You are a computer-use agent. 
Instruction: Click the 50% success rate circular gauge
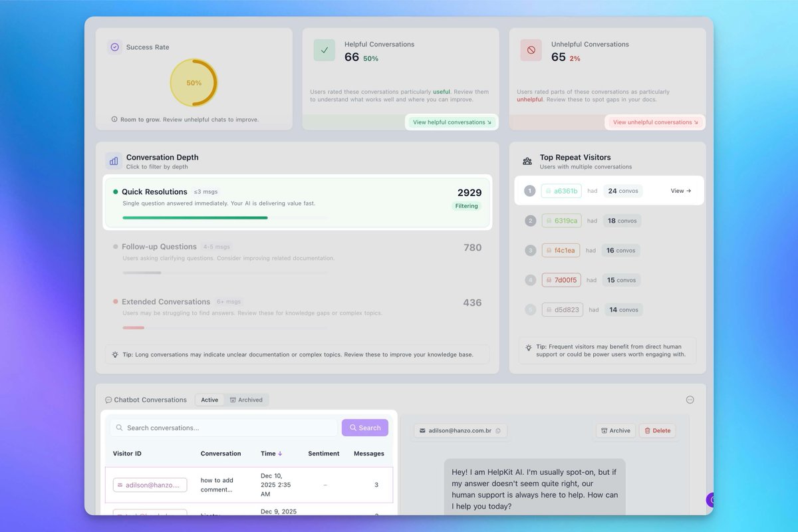click(x=194, y=83)
